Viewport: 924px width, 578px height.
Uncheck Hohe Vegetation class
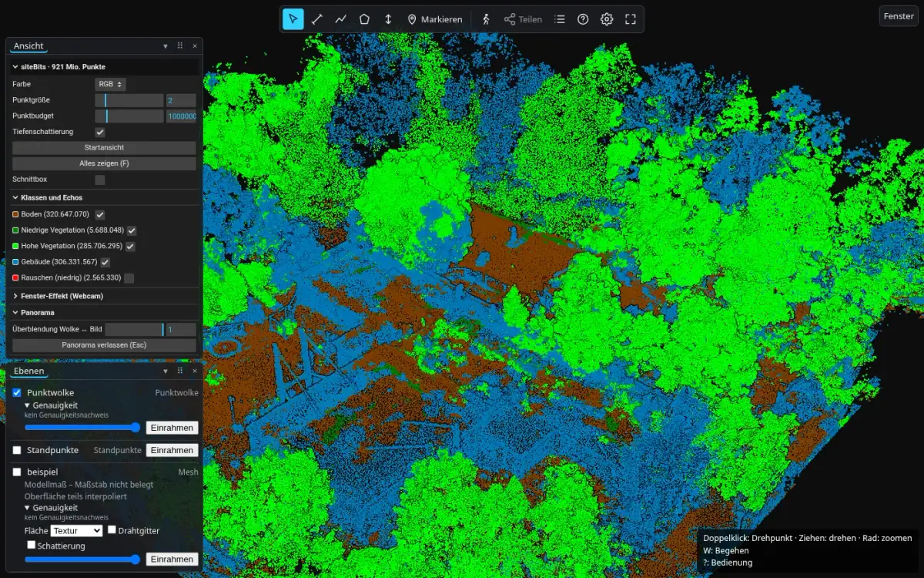[x=130, y=246]
